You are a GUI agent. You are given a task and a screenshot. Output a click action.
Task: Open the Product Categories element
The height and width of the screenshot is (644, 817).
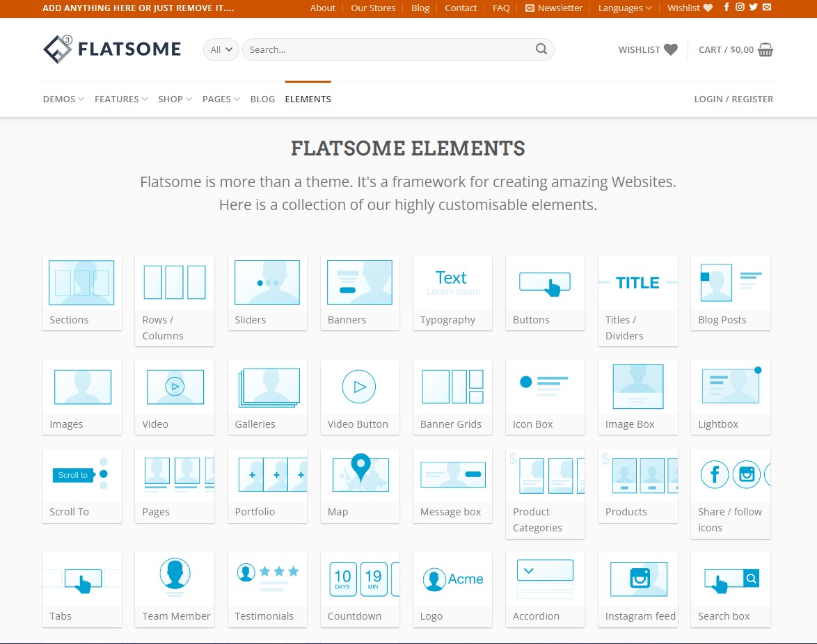point(545,494)
